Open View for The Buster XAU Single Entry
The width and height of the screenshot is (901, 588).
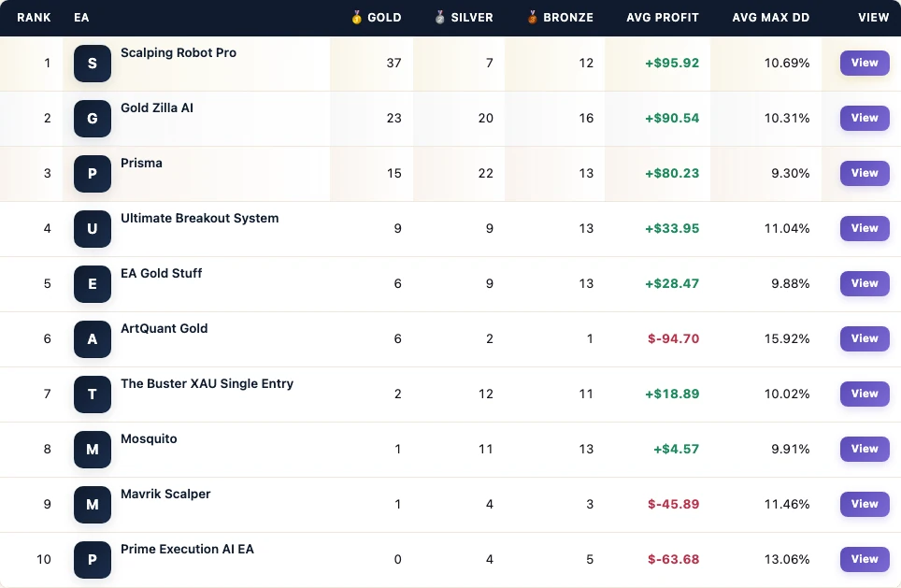tap(865, 394)
